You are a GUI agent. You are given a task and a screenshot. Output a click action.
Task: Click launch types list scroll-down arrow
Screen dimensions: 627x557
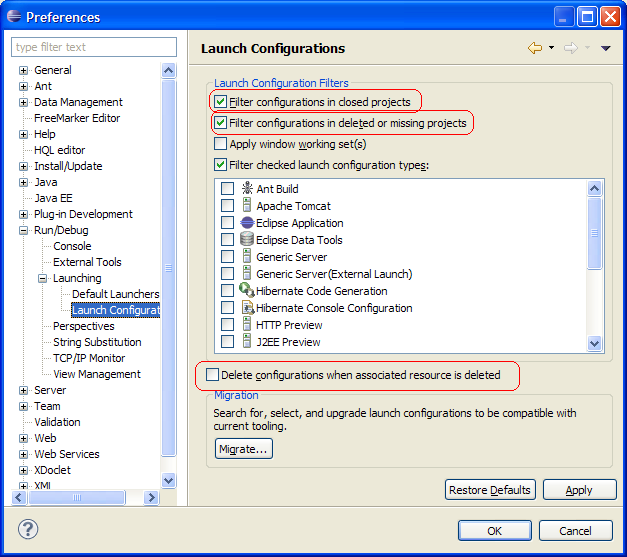point(595,343)
